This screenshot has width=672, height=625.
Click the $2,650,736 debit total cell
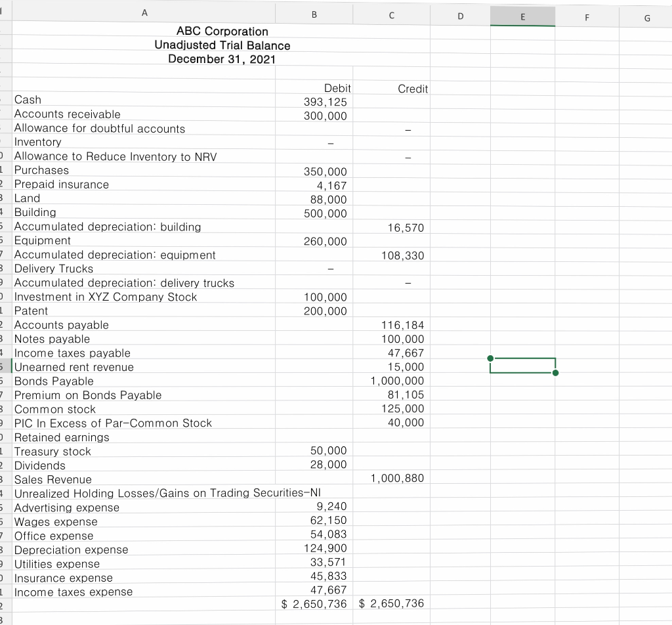(315, 603)
